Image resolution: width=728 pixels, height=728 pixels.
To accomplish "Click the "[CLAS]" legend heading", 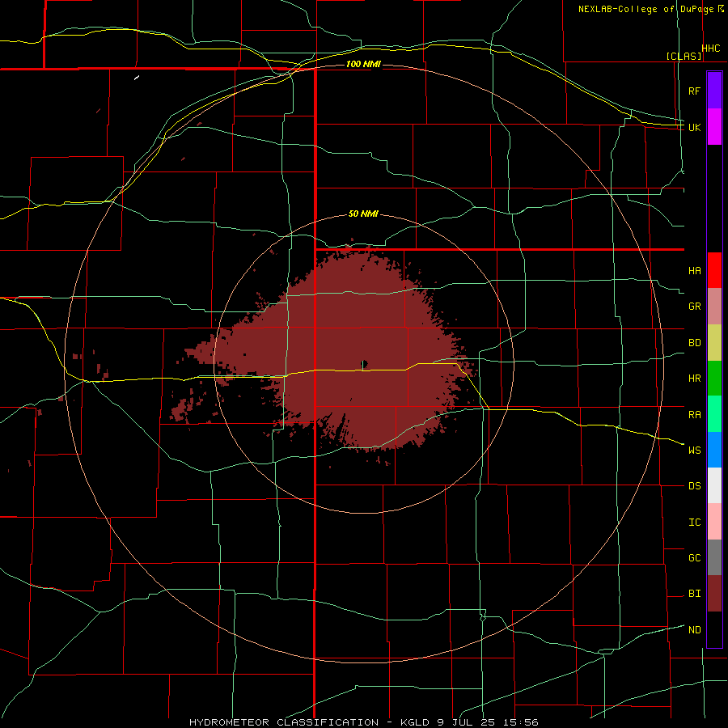I will pos(684,56).
